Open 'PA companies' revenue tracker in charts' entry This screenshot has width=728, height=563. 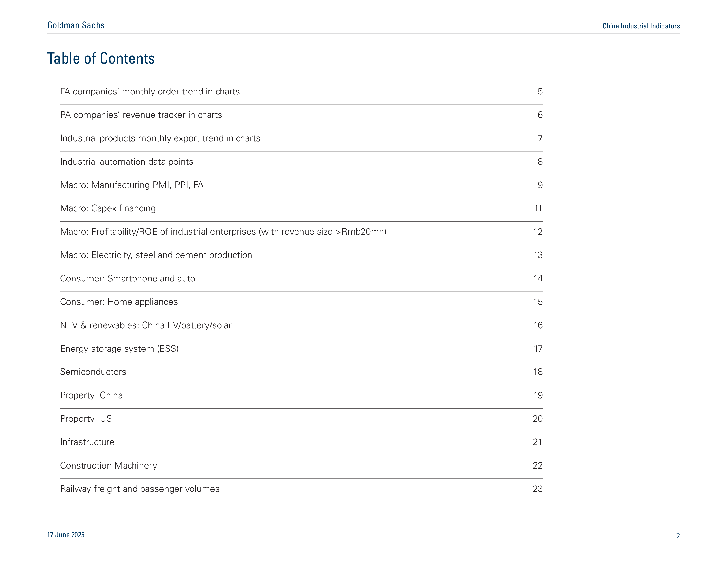tap(141, 115)
